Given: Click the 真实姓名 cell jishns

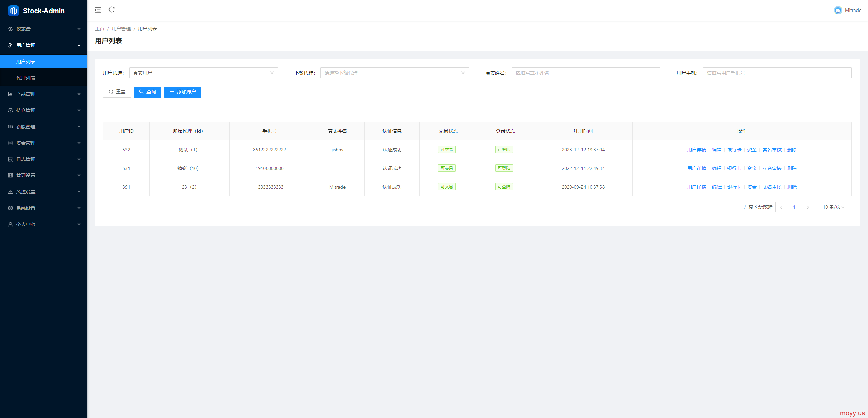Looking at the screenshot, I should [337, 150].
